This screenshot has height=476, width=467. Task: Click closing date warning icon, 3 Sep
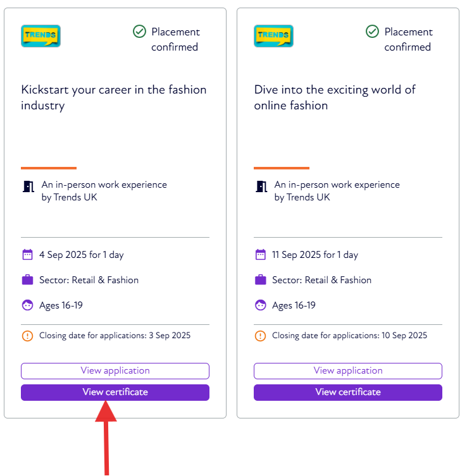pyautogui.click(x=27, y=336)
